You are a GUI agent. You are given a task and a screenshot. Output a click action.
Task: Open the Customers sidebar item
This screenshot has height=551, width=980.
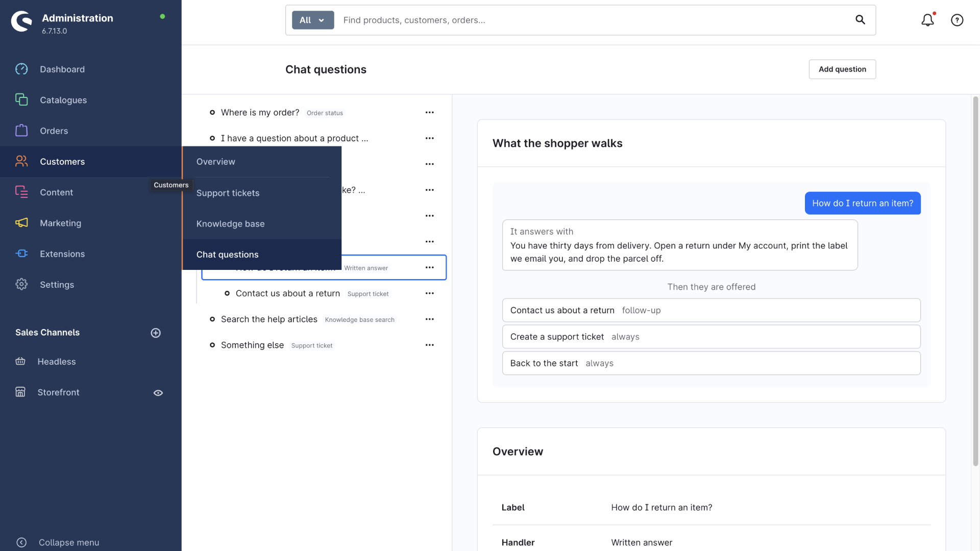90,162
